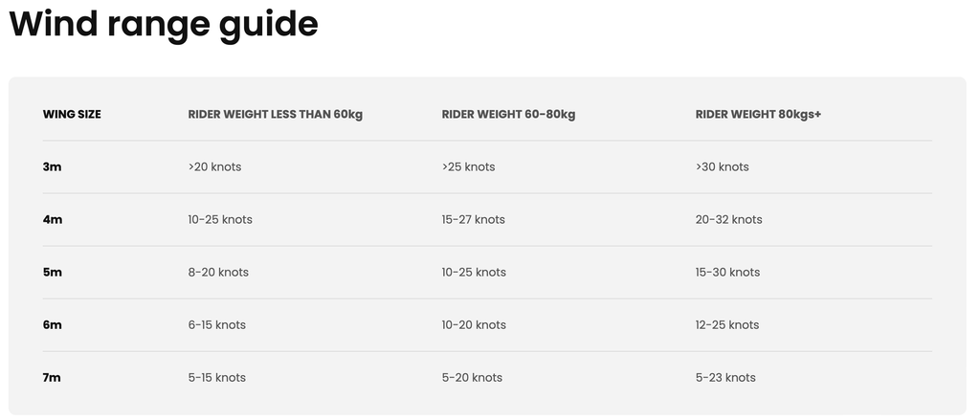Select the "8-20 knots" cell

tap(218, 272)
